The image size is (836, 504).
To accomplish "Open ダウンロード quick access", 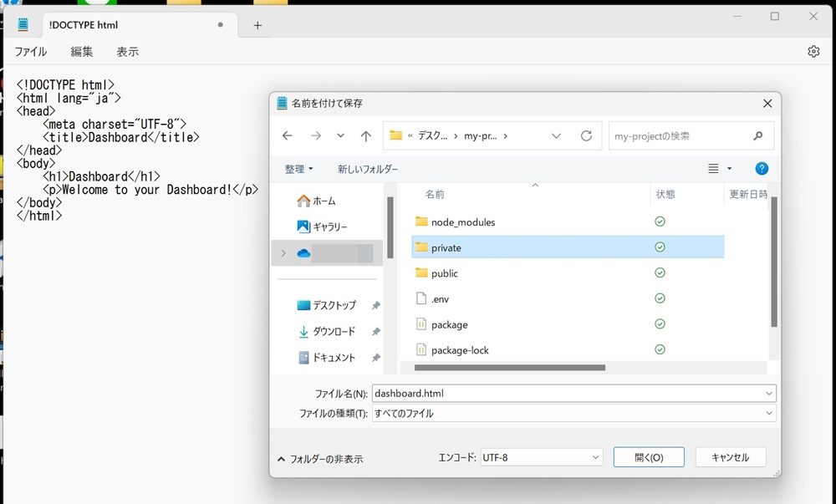I will tap(326, 331).
